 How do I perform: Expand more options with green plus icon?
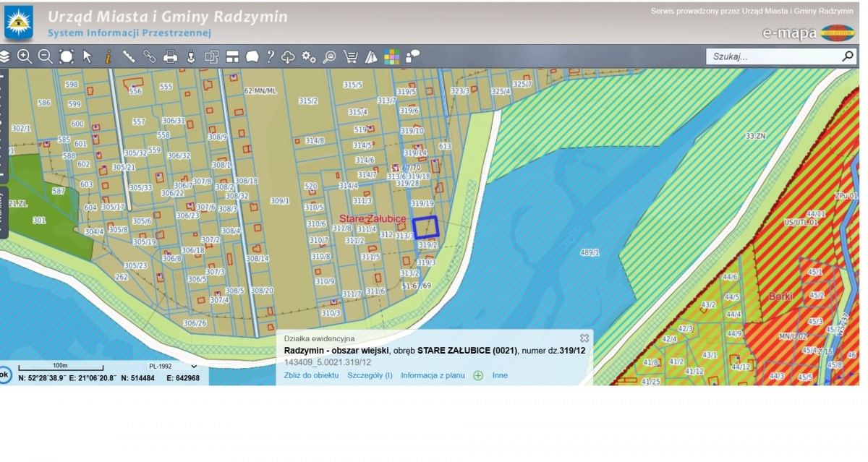click(478, 375)
